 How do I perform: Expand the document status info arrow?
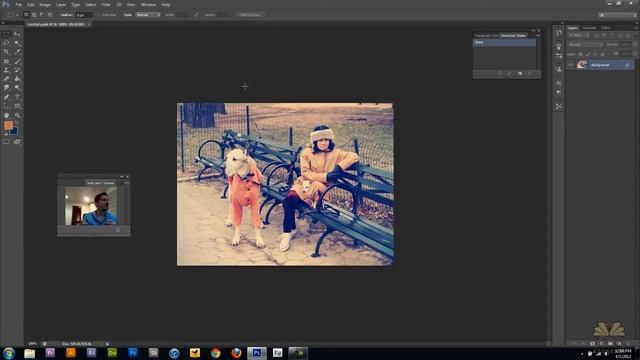[107, 344]
